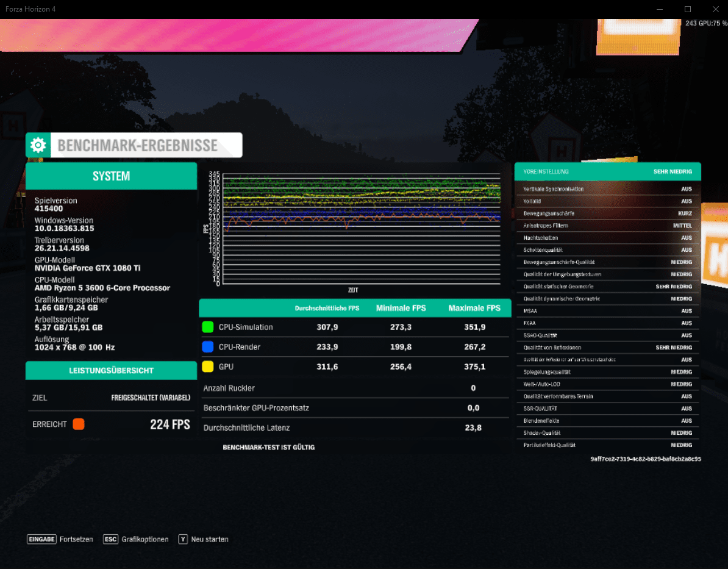Click the Durchschnittliche FPS column header
This screenshot has width=728, height=569.
[327, 308]
